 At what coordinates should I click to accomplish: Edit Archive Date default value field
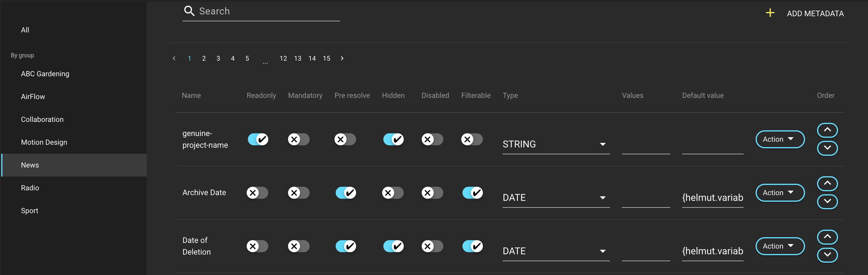point(712,198)
